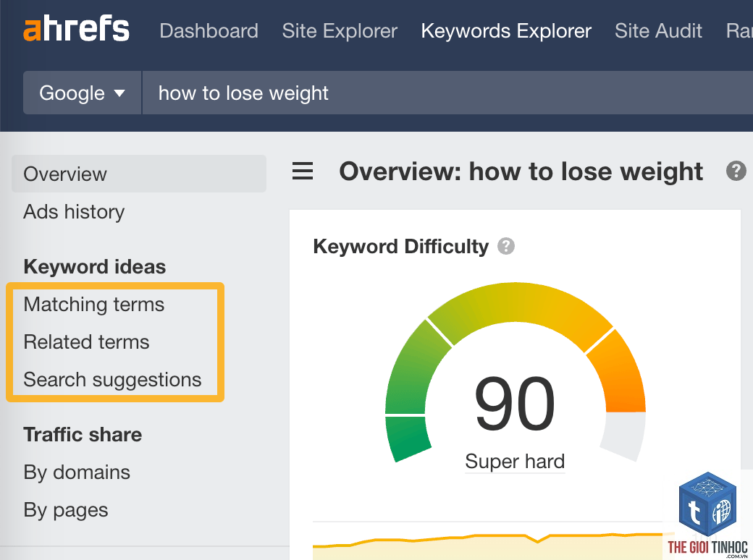
Task: Click help icon beside Keyword Difficulty
Action: pyautogui.click(x=505, y=246)
